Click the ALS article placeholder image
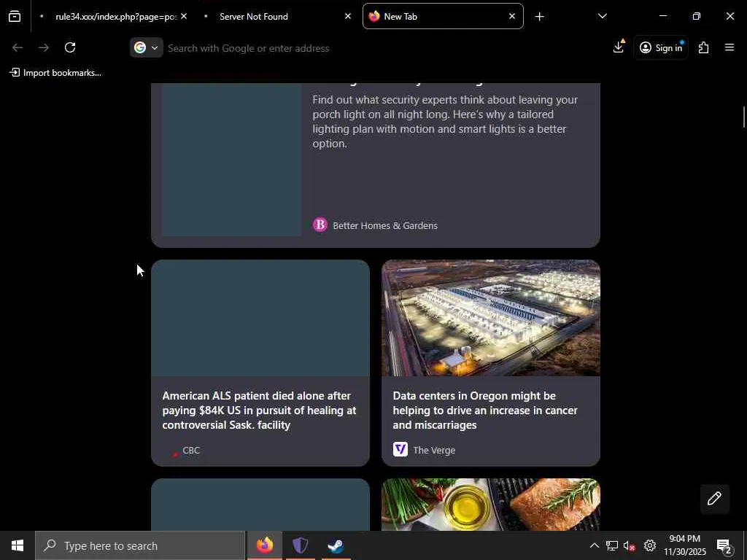747x560 pixels. pyautogui.click(x=260, y=318)
